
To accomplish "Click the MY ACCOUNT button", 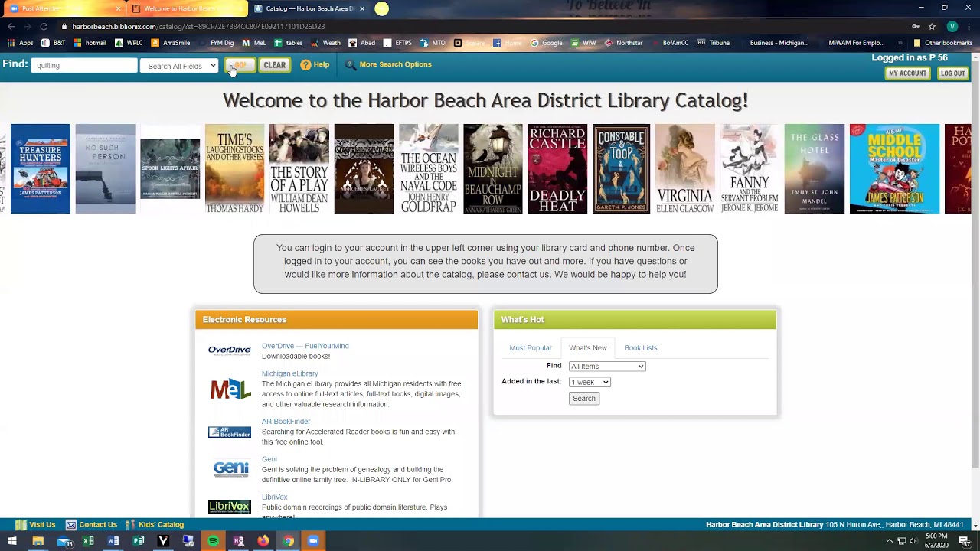I will pyautogui.click(x=907, y=73).
